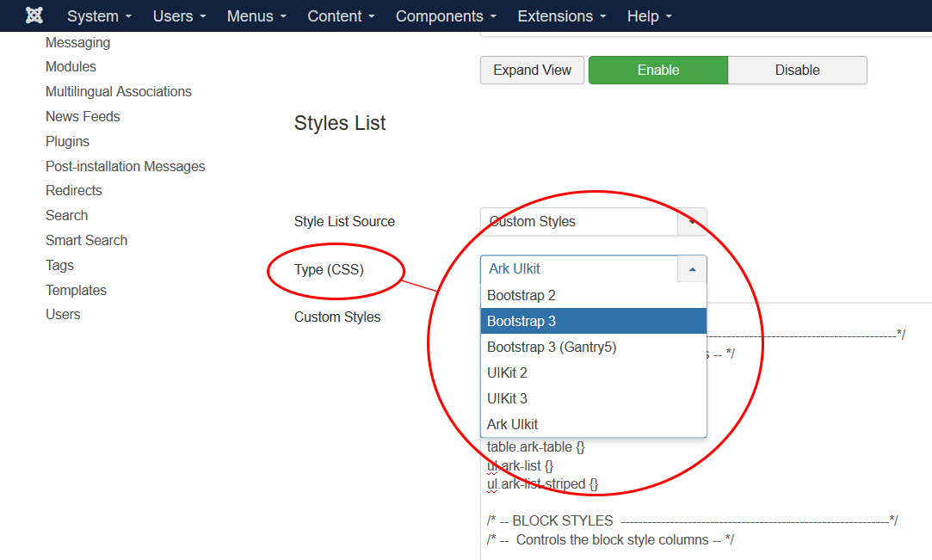
Task: Switch the toggle to Enable
Action: (x=658, y=71)
